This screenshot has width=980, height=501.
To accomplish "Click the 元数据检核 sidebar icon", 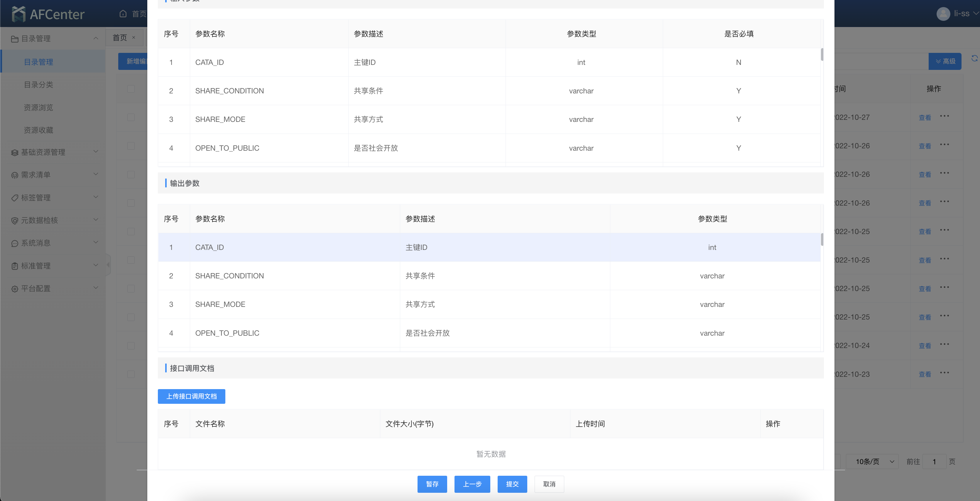I will 14,221.
